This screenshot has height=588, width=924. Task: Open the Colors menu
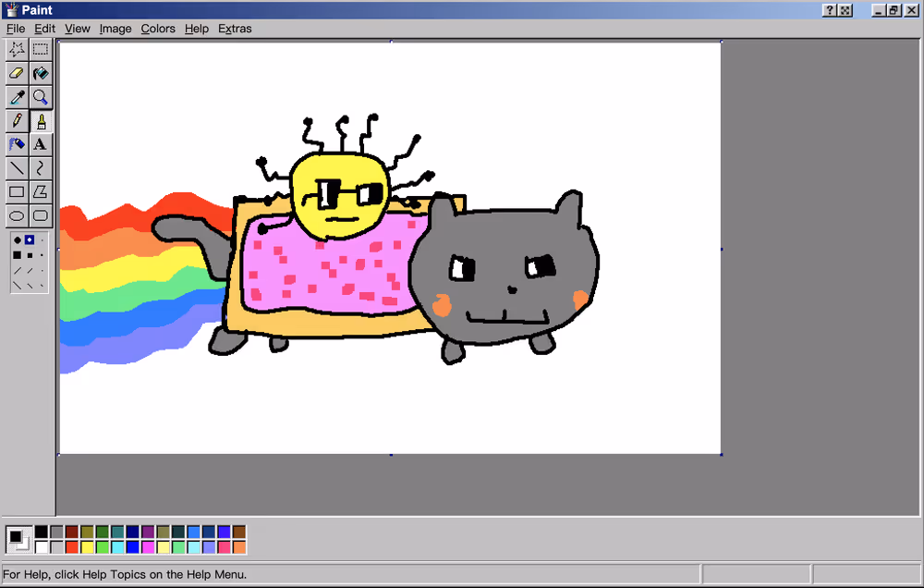158,29
